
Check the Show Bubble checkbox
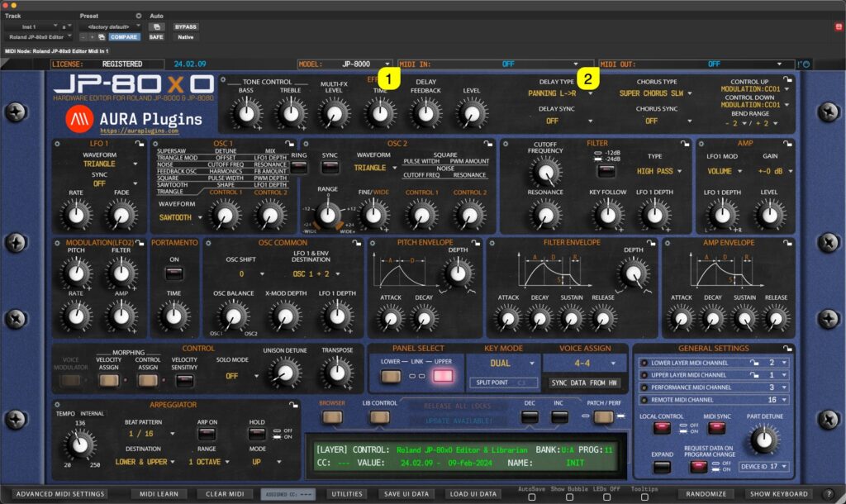569,497
